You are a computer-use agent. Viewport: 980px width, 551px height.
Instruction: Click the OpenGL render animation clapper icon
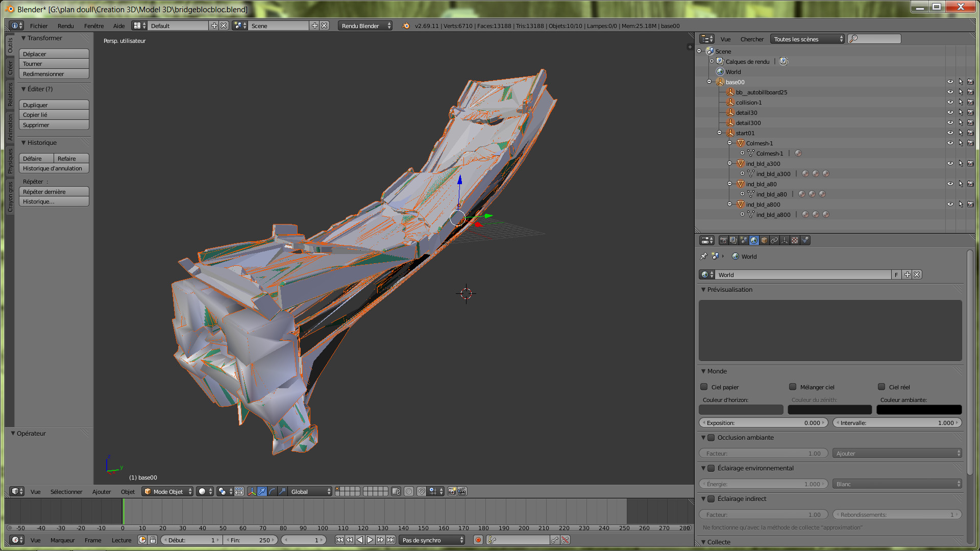[462, 491]
